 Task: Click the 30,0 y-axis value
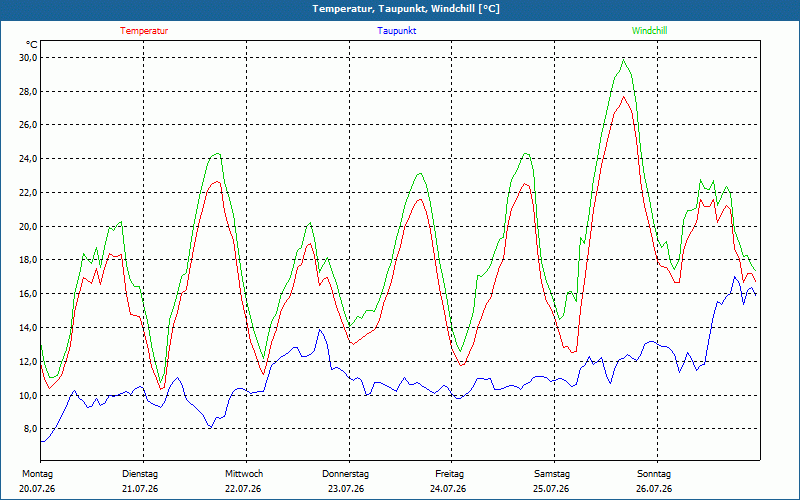[x=29, y=58]
